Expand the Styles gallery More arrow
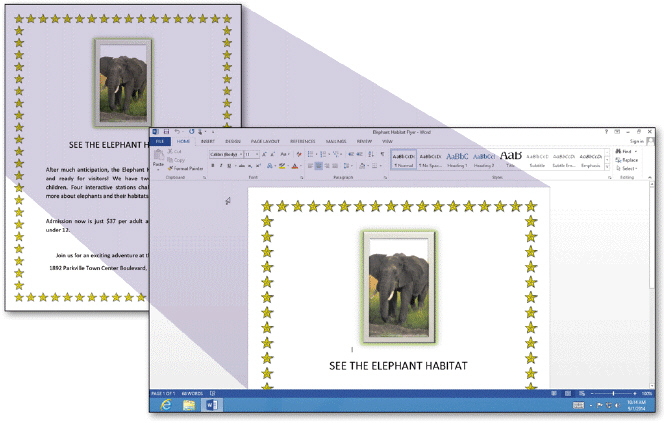665x423 pixels. (x=607, y=167)
